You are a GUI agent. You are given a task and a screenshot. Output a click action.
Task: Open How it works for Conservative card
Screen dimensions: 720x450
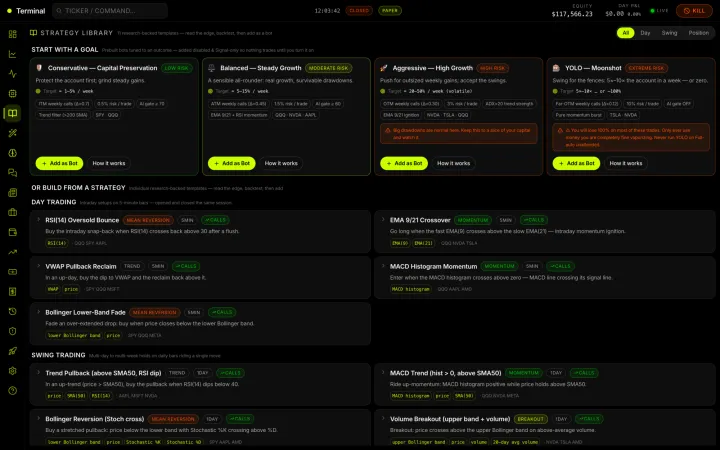pos(109,163)
